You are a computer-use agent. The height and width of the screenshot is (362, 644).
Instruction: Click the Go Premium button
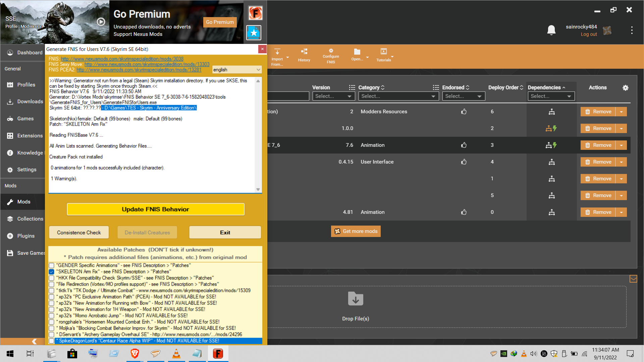(x=220, y=22)
